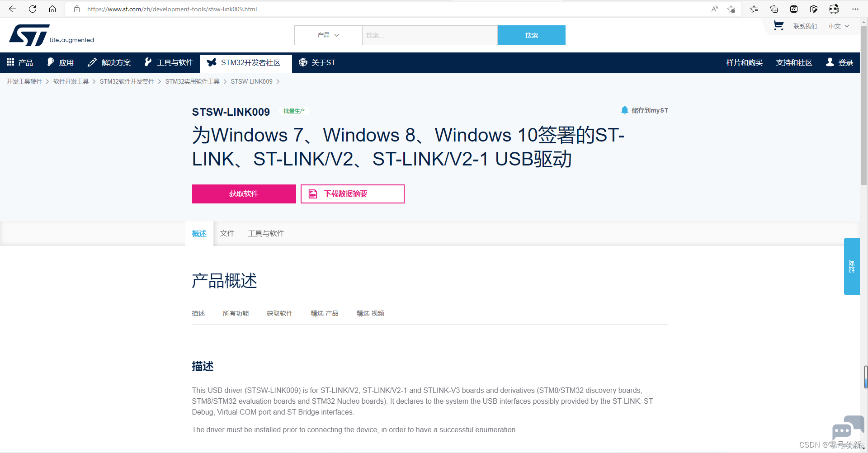This screenshot has width=868, height=453.
Task: Open the browser extensions icon
Action: (814, 9)
